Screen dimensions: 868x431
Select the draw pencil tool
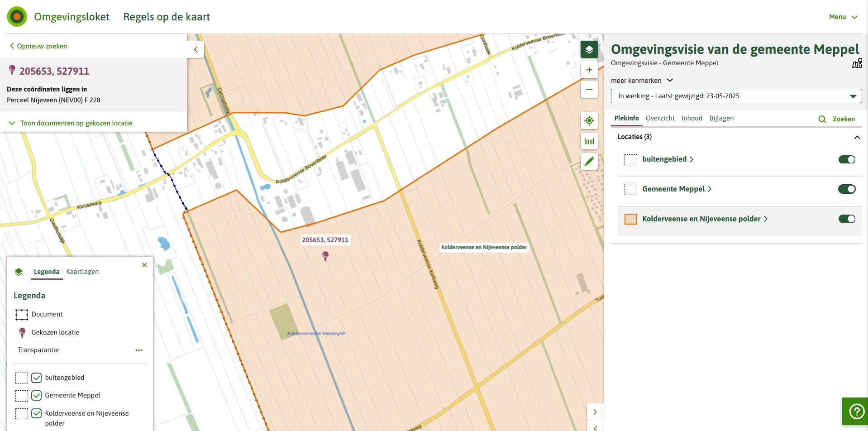589,162
